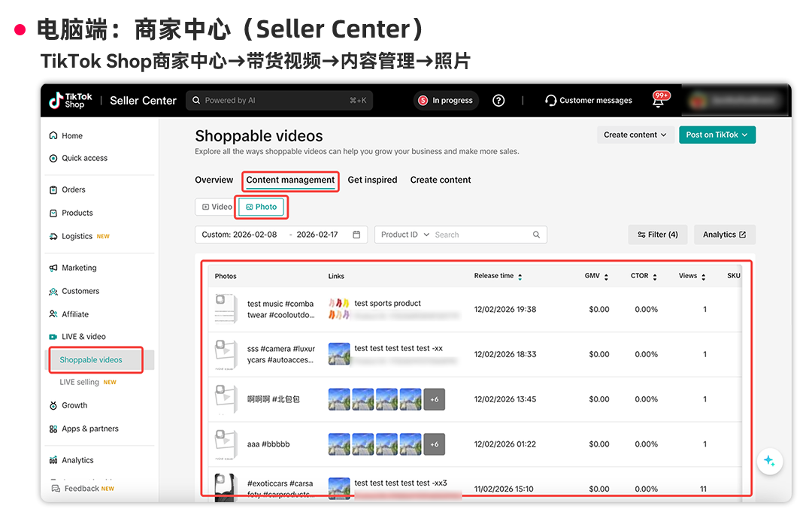Screen dimensions: 812x518
Task: Click the Analytics chart icon in sidebar
Action: click(x=53, y=460)
